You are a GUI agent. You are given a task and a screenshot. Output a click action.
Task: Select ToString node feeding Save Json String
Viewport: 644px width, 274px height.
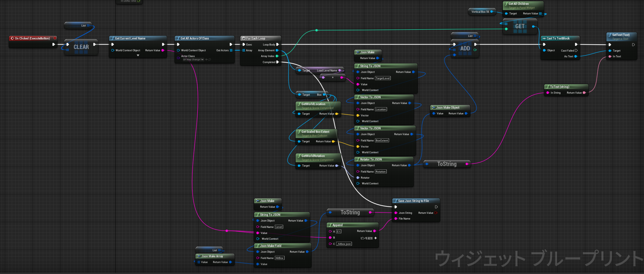point(350,212)
